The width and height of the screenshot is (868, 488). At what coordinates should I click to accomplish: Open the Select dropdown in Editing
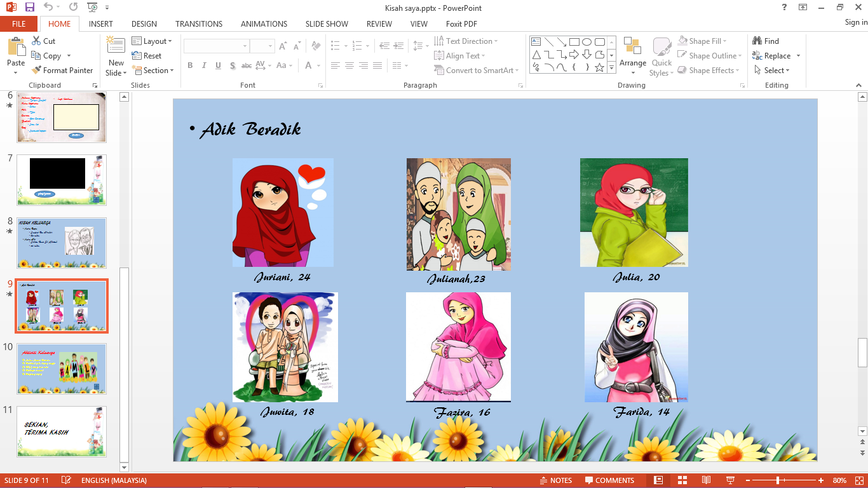click(772, 71)
